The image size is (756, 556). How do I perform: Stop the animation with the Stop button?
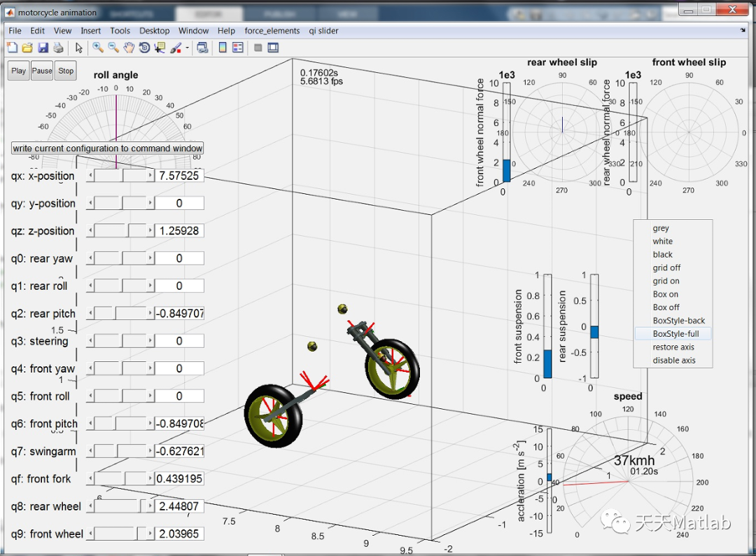(x=66, y=71)
